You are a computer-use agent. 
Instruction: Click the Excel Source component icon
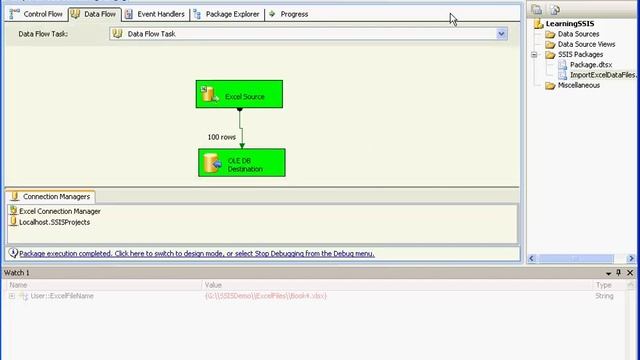[x=209, y=94]
